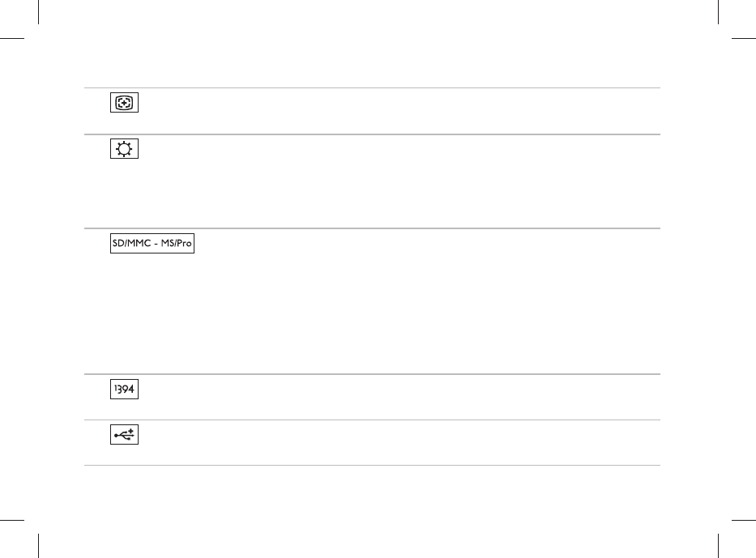The height and width of the screenshot is (558, 756).
Task: Click the divider line below USB icon
Action: (372, 465)
